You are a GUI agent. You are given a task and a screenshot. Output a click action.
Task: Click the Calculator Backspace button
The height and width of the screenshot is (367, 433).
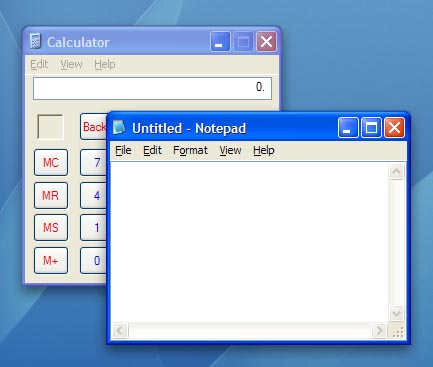click(94, 126)
